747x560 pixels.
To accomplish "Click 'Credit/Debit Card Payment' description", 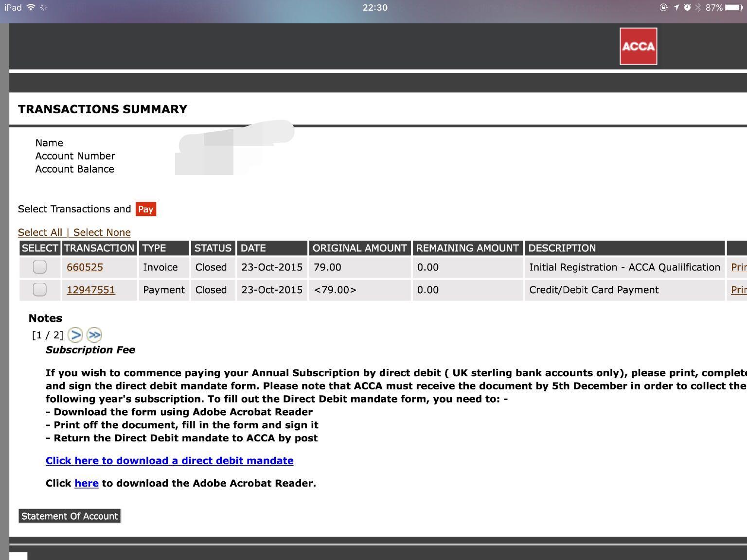I will (594, 290).
